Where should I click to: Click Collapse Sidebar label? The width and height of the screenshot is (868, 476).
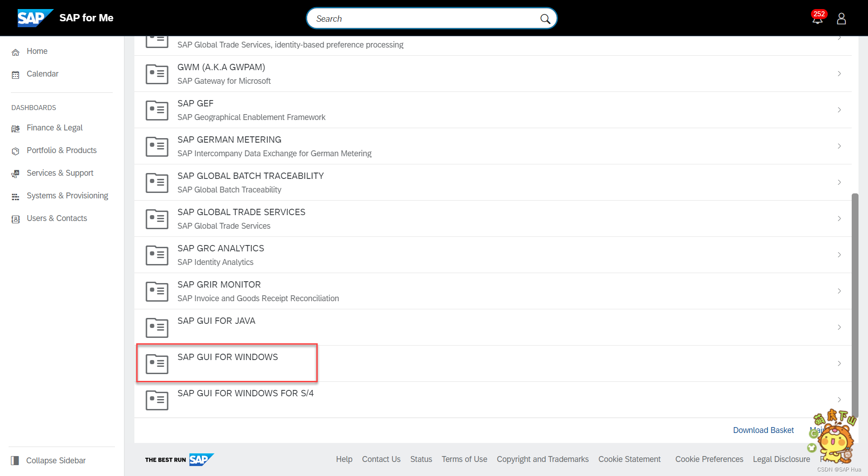[x=56, y=461]
